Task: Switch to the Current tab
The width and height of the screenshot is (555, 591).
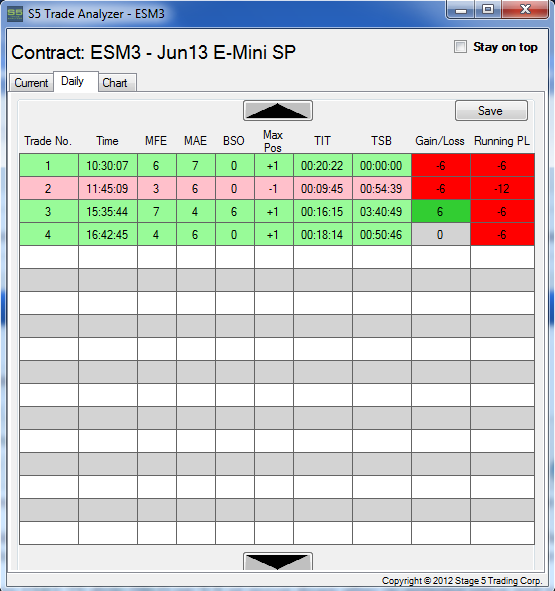Action: (x=31, y=83)
